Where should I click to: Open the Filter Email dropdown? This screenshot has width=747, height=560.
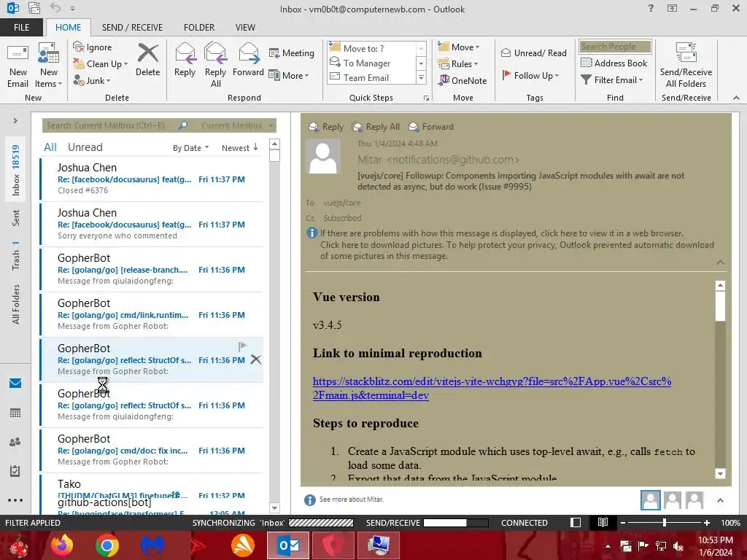612,80
